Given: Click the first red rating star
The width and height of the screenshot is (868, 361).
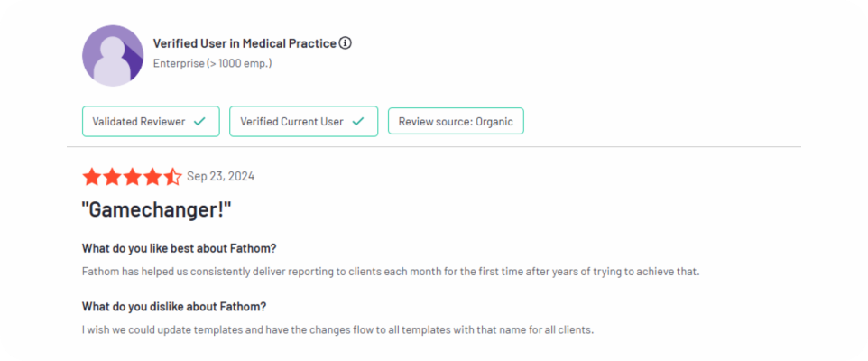Looking at the screenshot, I should point(91,177).
